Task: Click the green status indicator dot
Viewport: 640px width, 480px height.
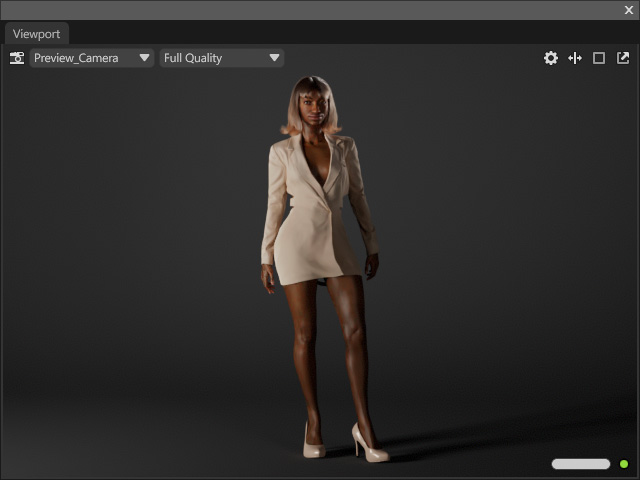Action: pyautogui.click(x=624, y=464)
